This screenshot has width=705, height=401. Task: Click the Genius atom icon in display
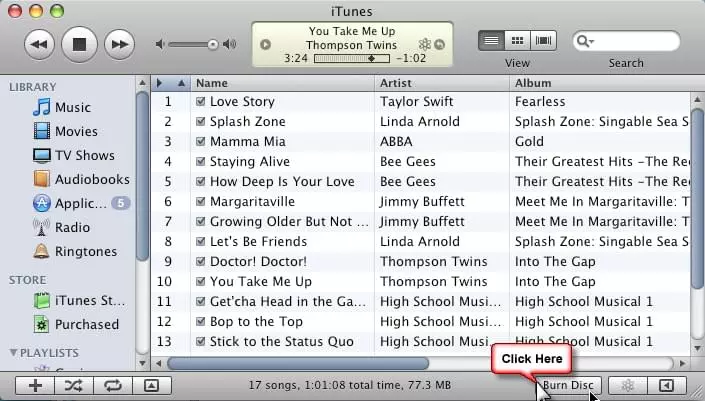click(424, 44)
